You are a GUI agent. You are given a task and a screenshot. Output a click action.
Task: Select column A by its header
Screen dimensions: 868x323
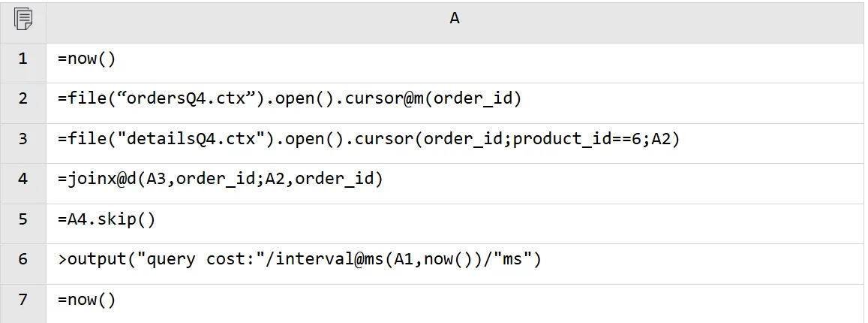point(454,19)
